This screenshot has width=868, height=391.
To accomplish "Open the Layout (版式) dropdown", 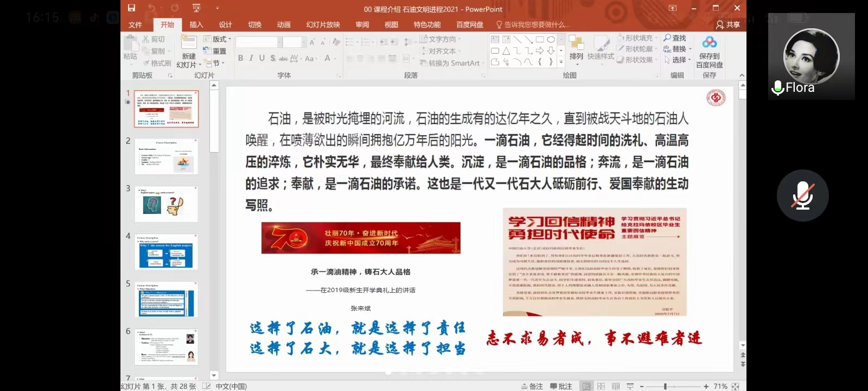I will 217,39.
